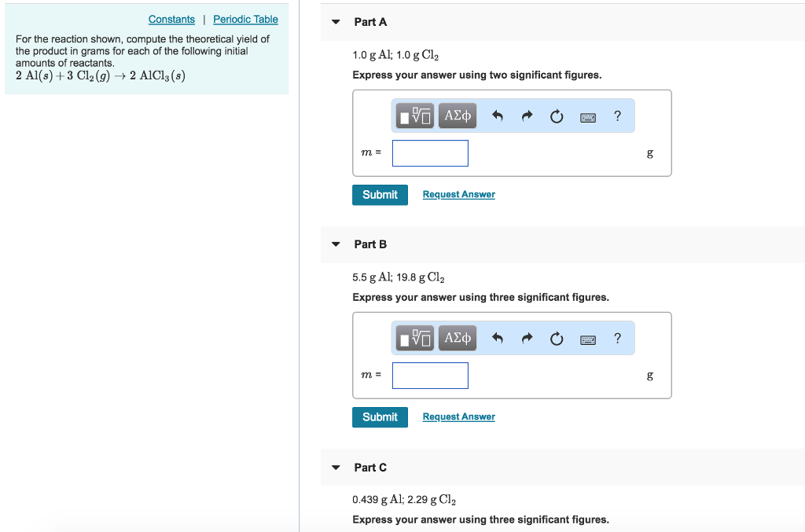Open the keyboard shortcuts icon in Part A
Screen dimensions: 805x532
point(588,116)
